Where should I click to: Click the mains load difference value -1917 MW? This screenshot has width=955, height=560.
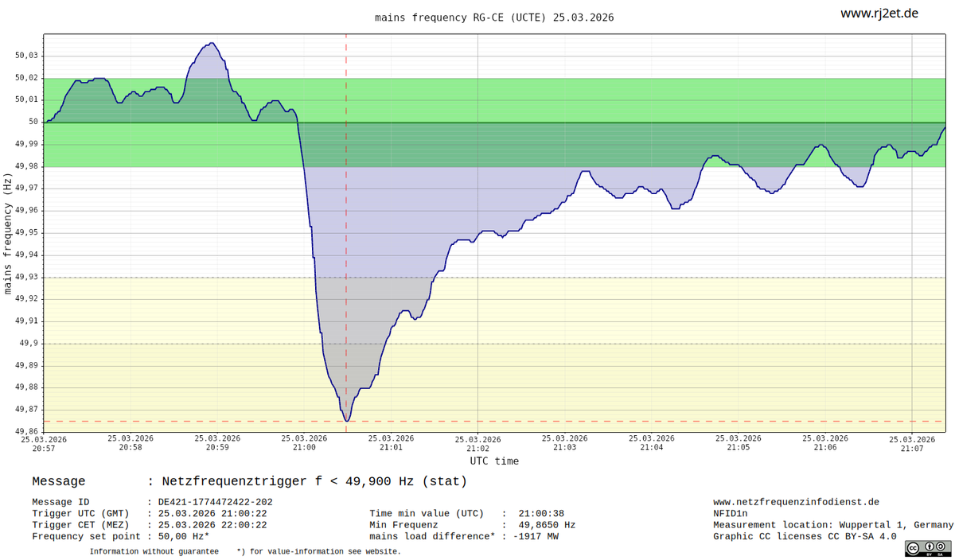pyautogui.click(x=536, y=536)
